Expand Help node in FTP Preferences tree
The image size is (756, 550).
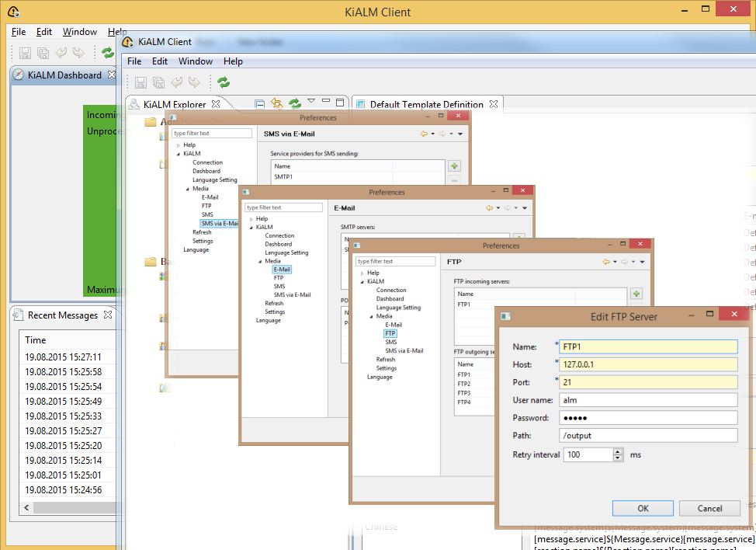point(362,273)
